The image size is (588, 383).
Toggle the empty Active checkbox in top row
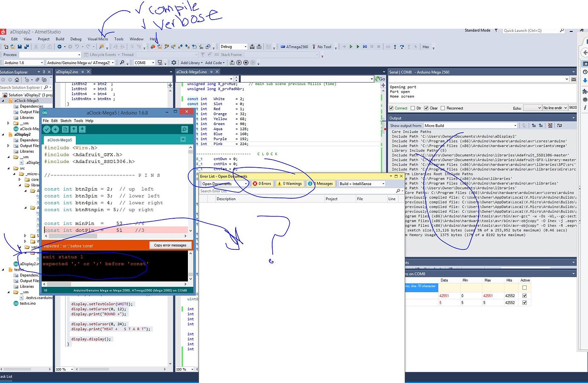point(525,288)
